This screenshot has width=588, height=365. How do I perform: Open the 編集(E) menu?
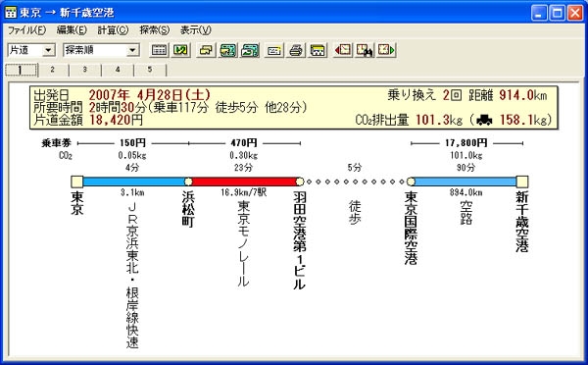72,30
